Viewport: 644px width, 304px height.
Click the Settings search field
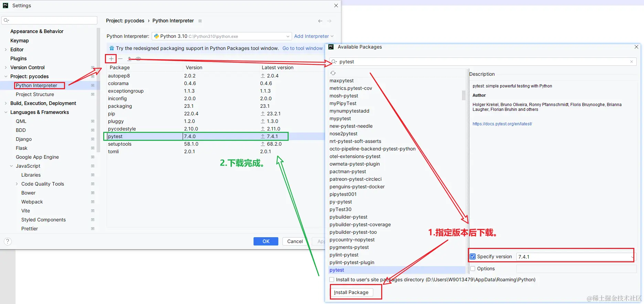coord(50,20)
